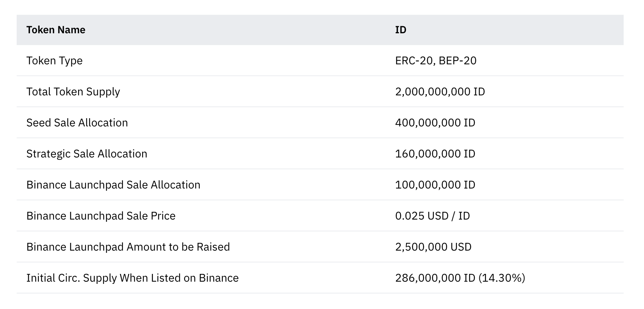Click the 2,500,000 USD value
Viewport: 644px width, 309px height.
point(433,247)
